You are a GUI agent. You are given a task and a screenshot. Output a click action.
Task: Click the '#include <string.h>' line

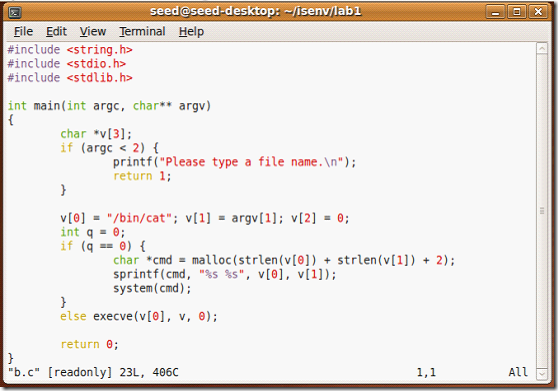click(70, 49)
